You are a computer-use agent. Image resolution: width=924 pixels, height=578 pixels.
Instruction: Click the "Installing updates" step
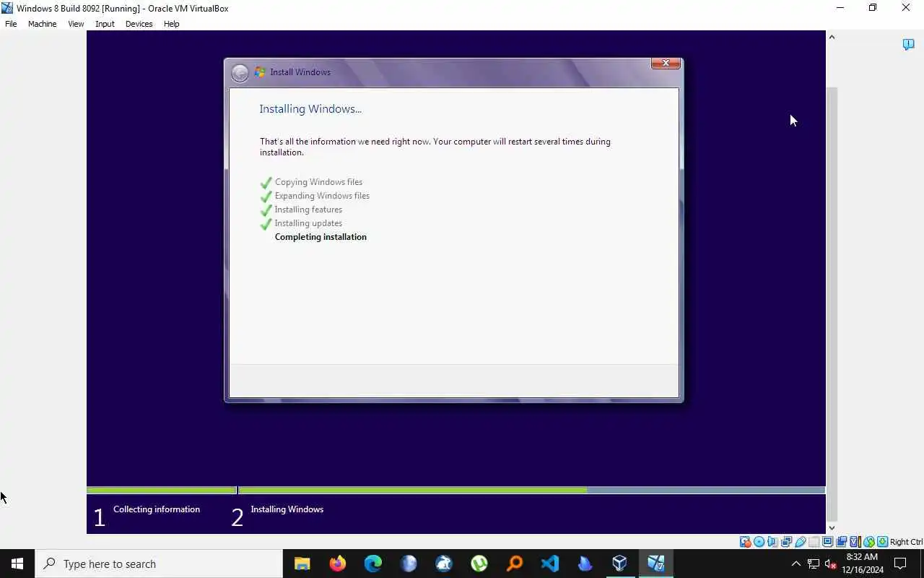click(308, 223)
